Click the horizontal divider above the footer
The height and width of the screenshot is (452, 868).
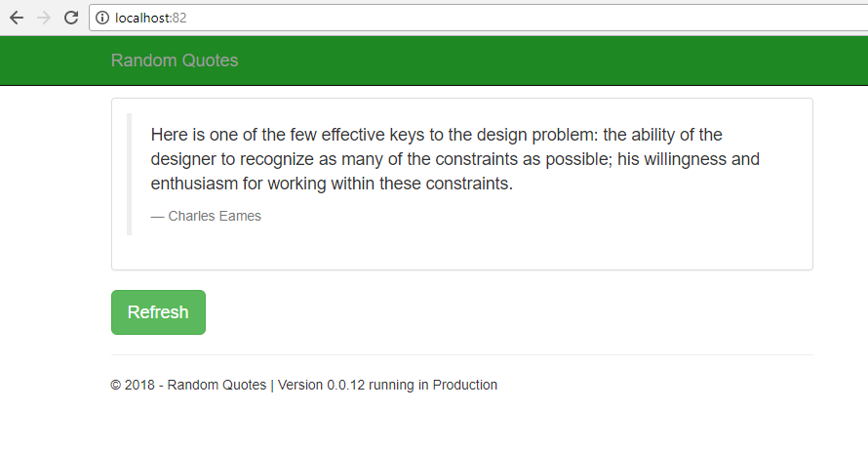click(x=461, y=354)
